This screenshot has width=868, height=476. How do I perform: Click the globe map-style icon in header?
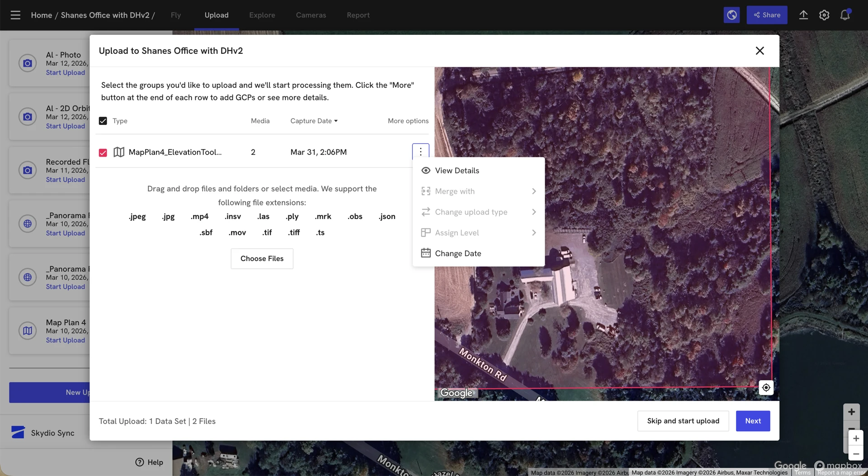click(731, 15)
